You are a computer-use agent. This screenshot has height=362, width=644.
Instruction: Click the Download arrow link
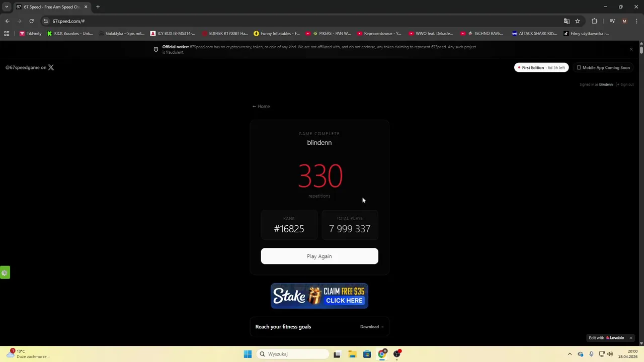[372, 327]
